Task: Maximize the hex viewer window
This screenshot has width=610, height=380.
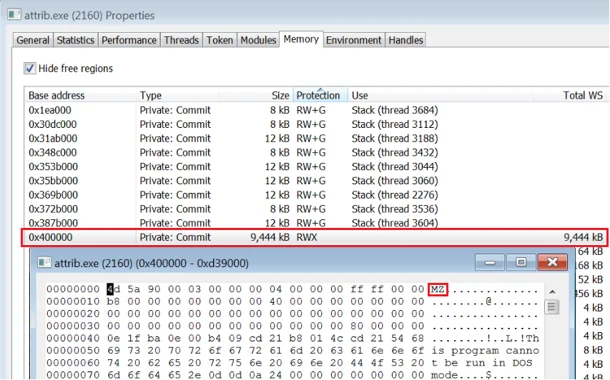Action: pos(521,263)
